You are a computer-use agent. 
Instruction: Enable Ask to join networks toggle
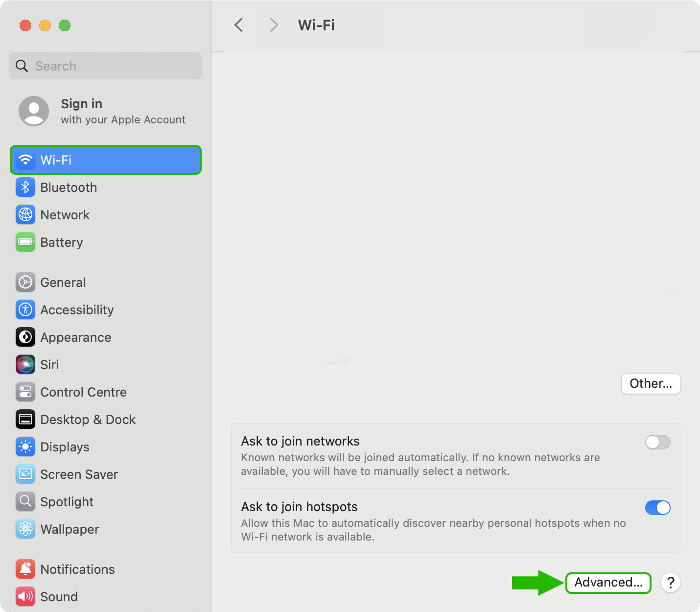pos(657,442)
